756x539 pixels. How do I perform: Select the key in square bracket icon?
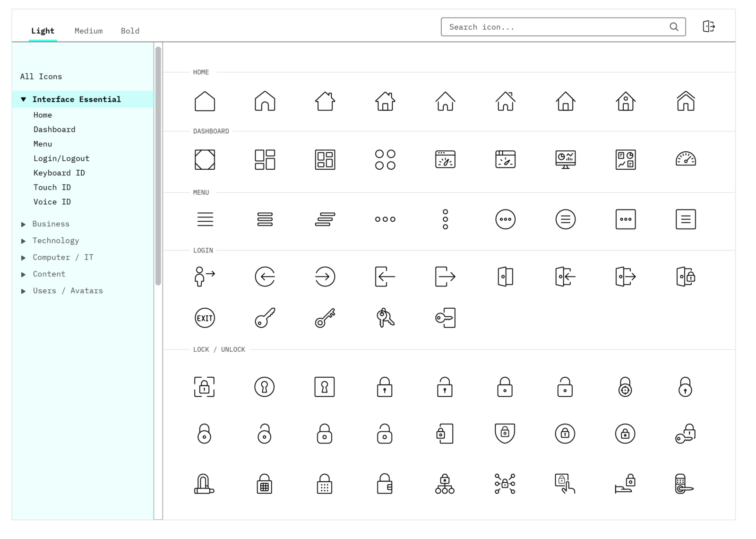point(445,318)
